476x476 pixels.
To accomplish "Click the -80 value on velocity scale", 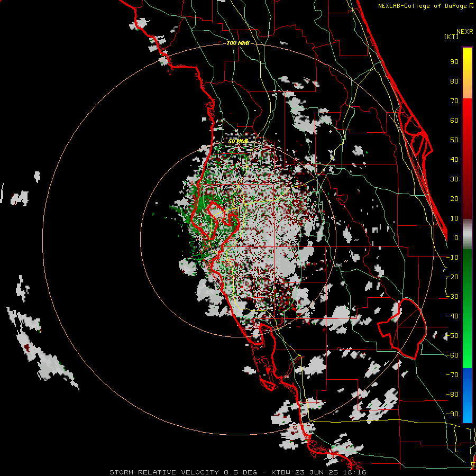I will click(x=452, y=395).
